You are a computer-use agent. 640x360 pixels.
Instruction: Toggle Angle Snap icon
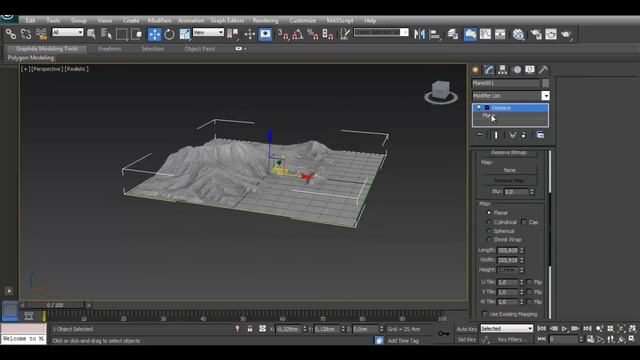click(298, 34)
